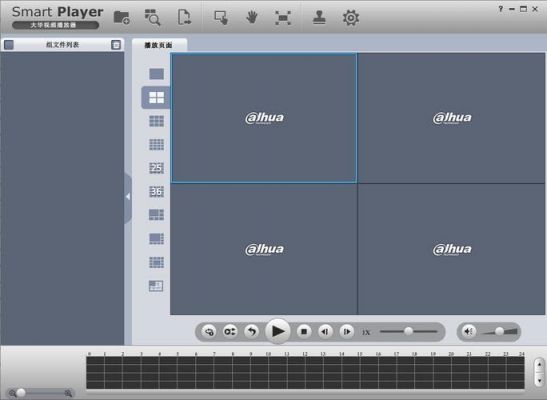547x400 pixels.
Task: Click the timeline scroll-down arrow
Action: pos(539,380)
